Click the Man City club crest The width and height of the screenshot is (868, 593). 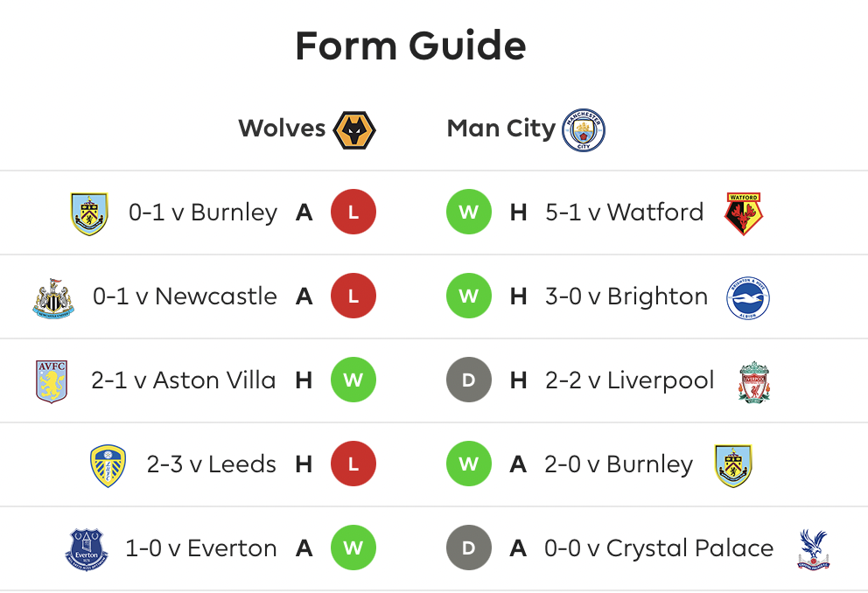tap(584, 130)
